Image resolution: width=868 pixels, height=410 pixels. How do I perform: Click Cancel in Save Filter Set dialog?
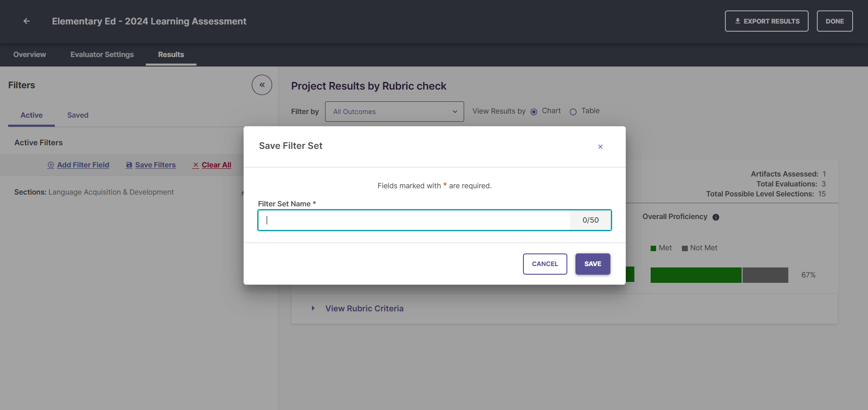(545, 264)
